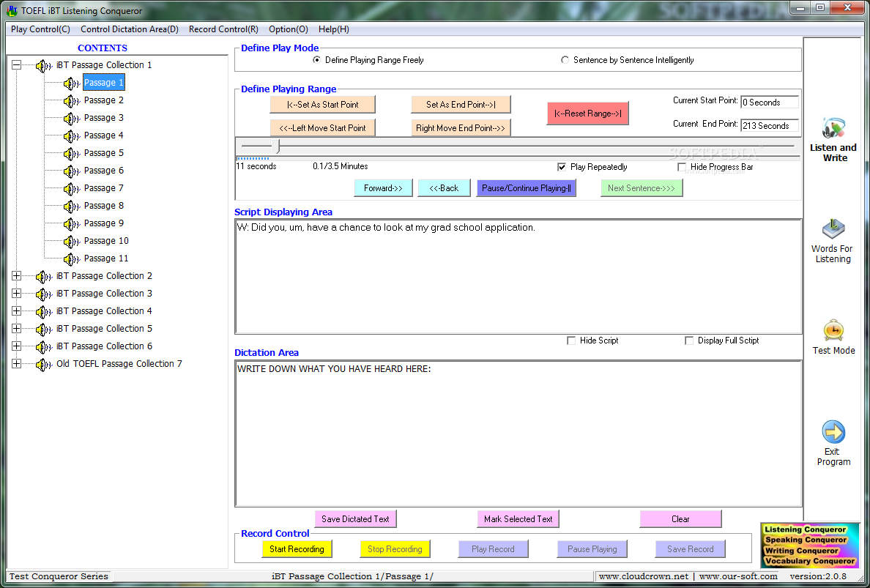Collapse iBT Passage Collection 1 node

[x=16, y=65]
